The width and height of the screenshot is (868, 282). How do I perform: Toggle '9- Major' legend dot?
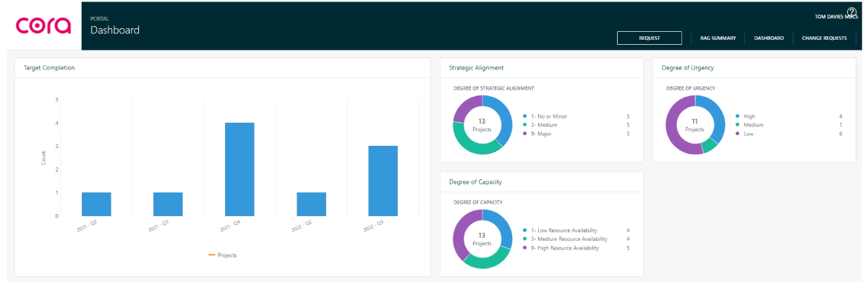[524, 134]
